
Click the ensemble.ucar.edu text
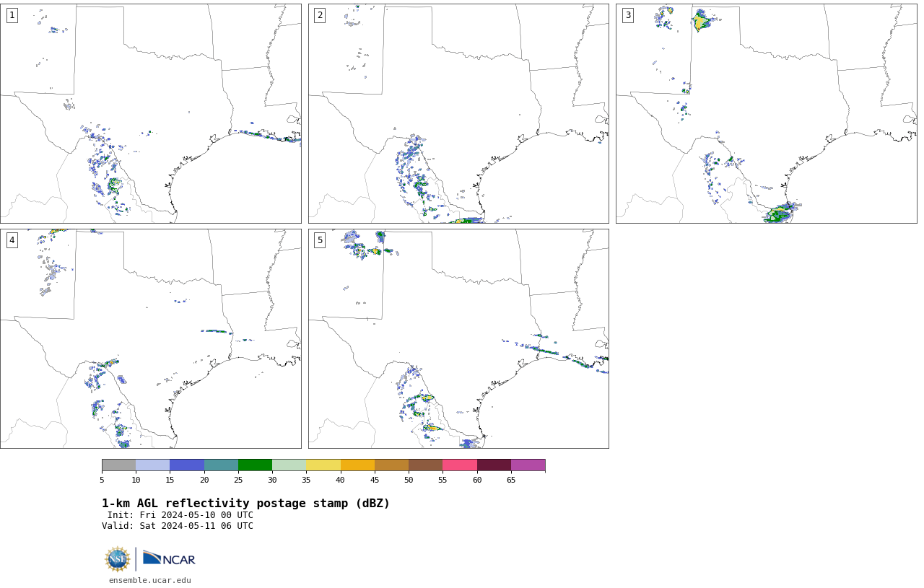coord(150,580)
